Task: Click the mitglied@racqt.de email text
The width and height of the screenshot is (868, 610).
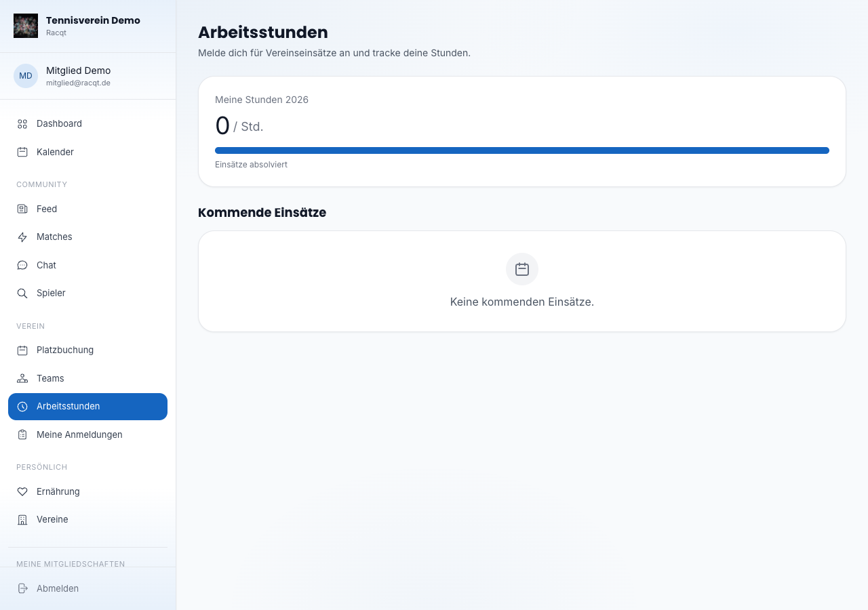Action: [x=78, y=83]
